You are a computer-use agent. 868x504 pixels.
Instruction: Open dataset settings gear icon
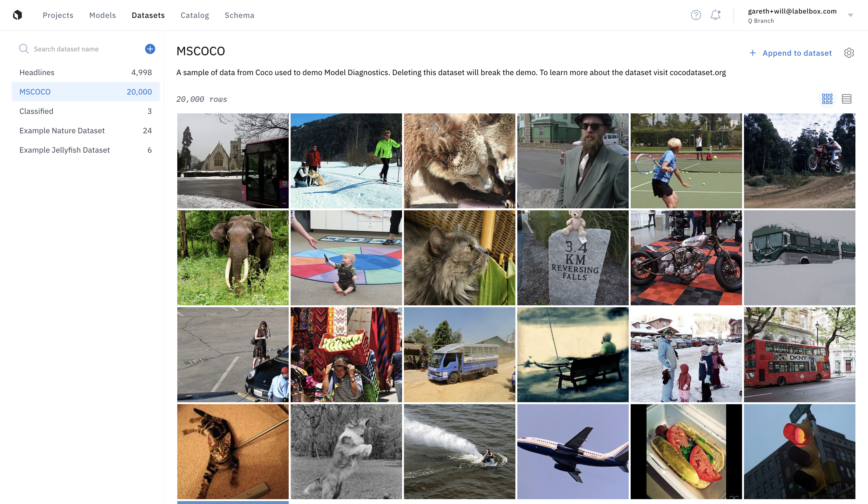pyautogui.click(x=849, y=53)
